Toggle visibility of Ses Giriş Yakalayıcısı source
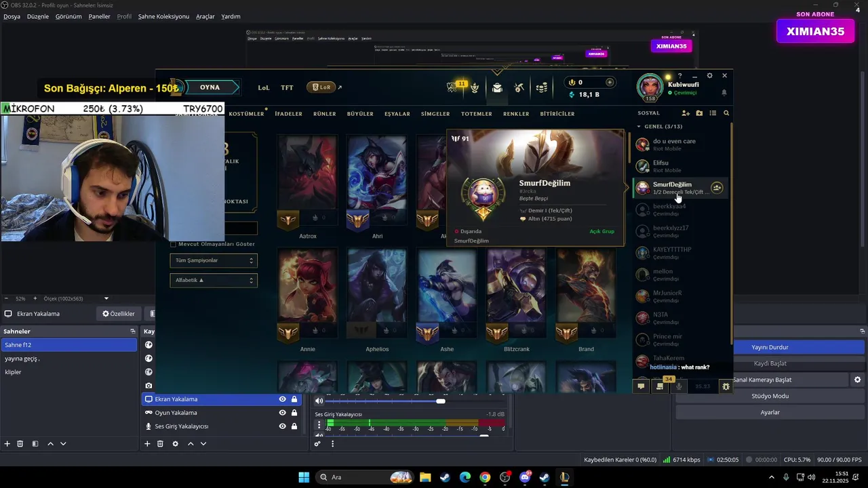Image resolution: width=868 pixels, height=488 pixels. pos(283,426)
